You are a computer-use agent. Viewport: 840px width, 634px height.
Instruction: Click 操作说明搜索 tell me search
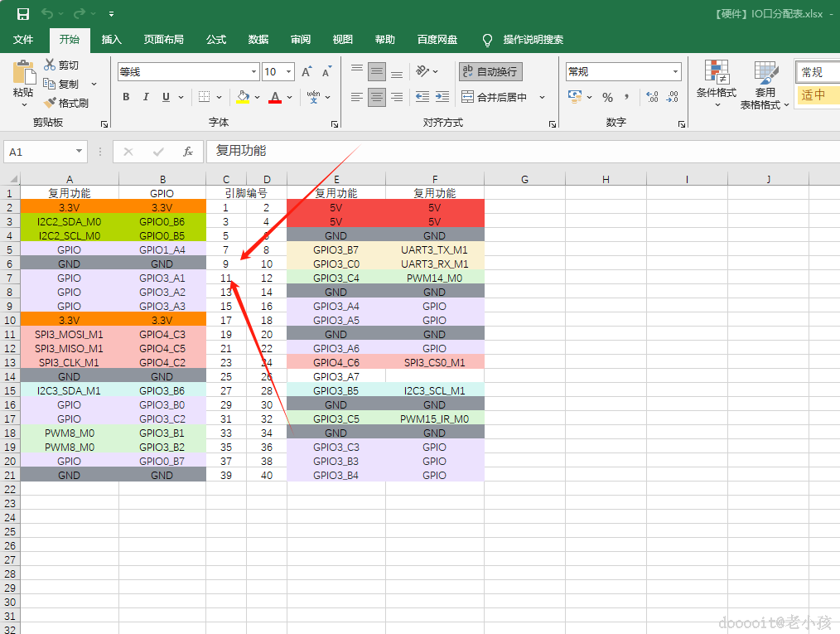tap(533, 40)
